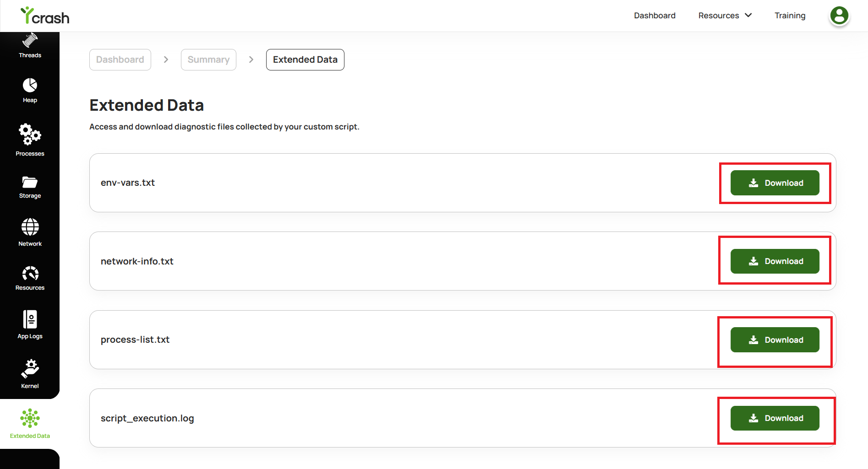868x469 pixels.
Task: Download the env-vars.txt file
Action: (775, 183)
